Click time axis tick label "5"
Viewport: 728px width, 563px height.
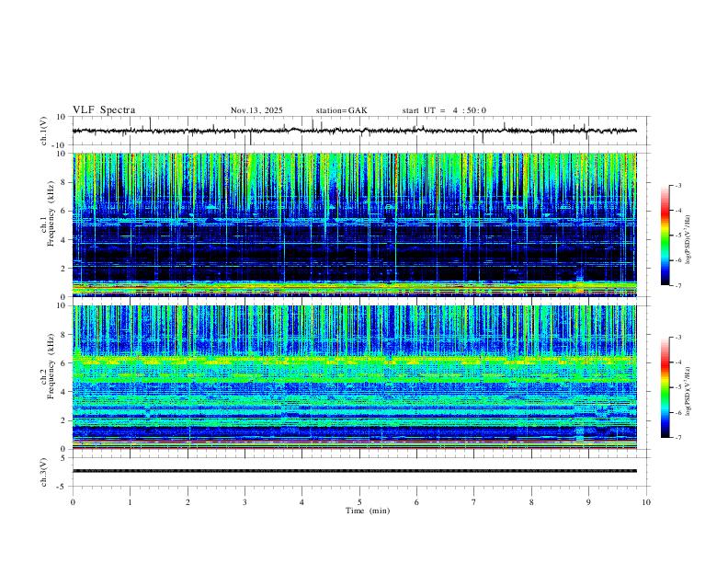[x=359, y=502]
